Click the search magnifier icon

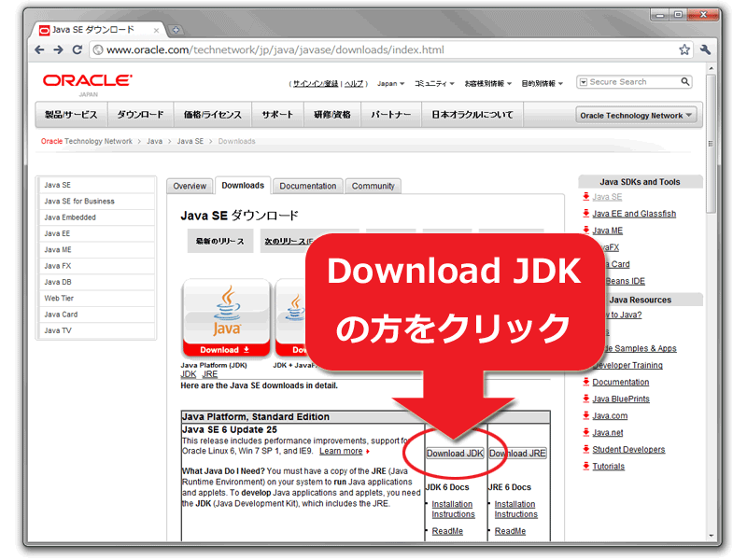(685, 82)
